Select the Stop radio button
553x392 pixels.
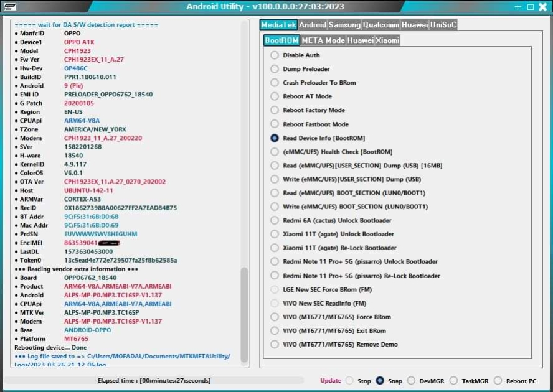tap(349, 381)
